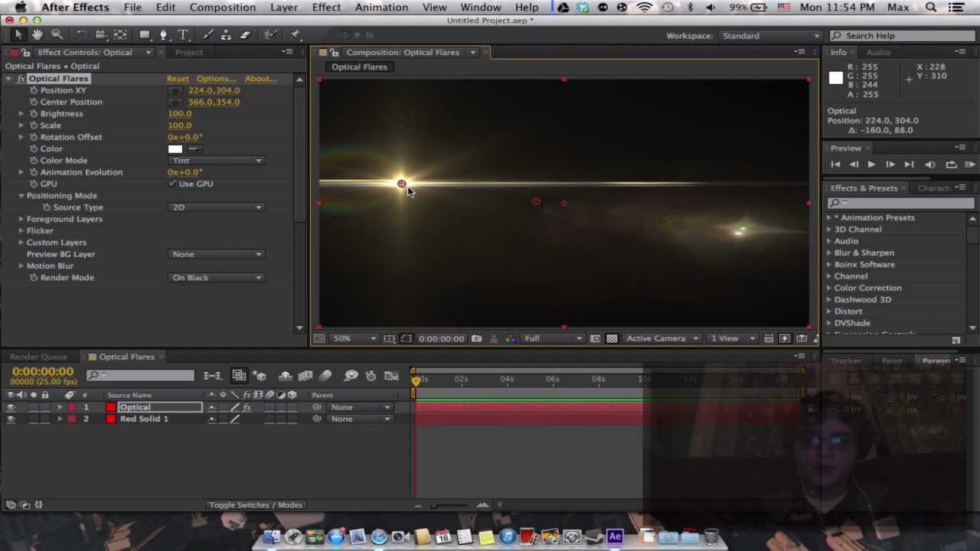Toggle Use GPU checkbox
980x551 pixels.
point(172,184)
